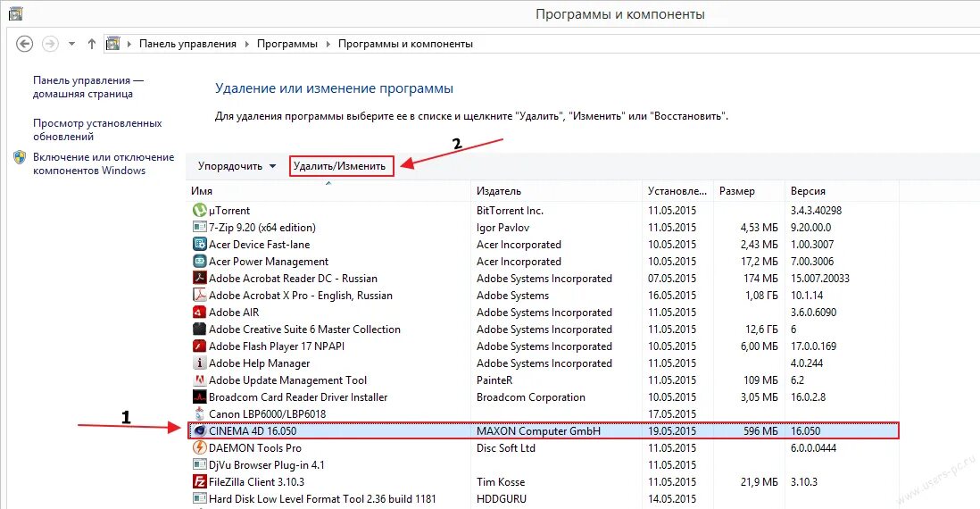Click version value 17.0.0.169

coord(813,346)
